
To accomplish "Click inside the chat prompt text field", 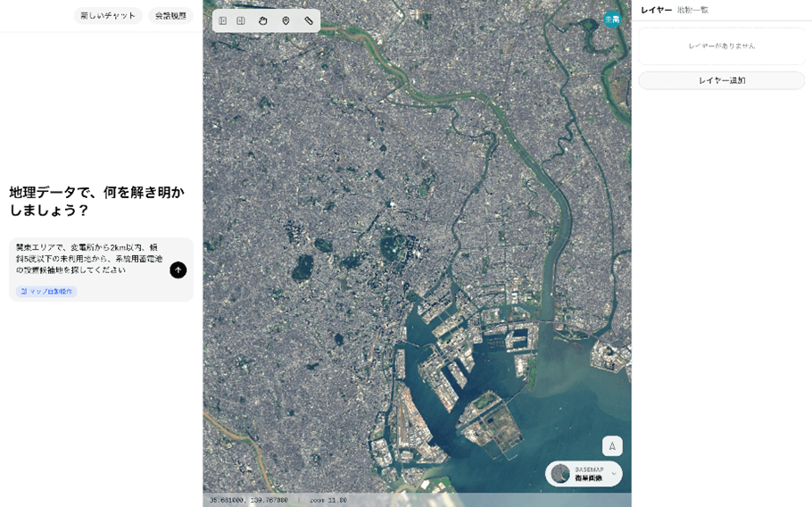I will [x=89, y=258].
